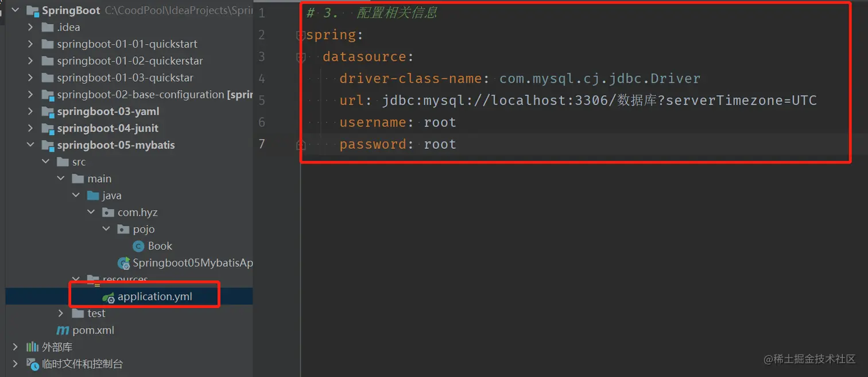Click the main folder icon
Screen dimensions: 868x377
point(78,179)
